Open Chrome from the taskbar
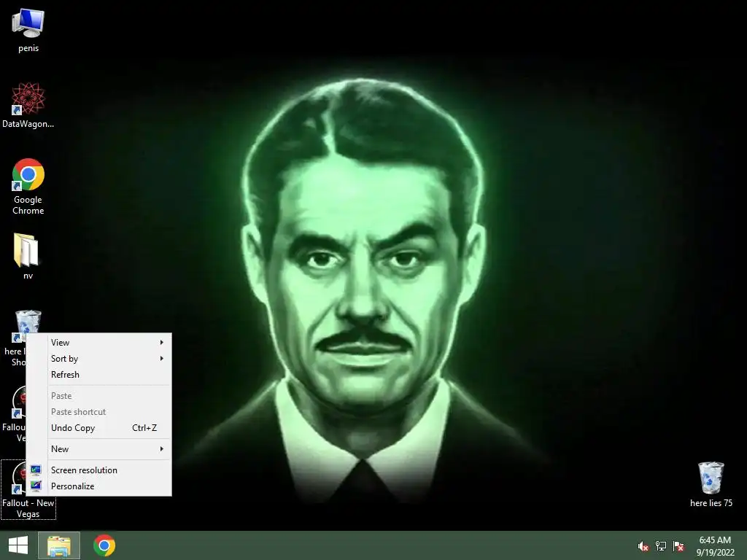This screenshot has width=747, height=560. [104, 545]
